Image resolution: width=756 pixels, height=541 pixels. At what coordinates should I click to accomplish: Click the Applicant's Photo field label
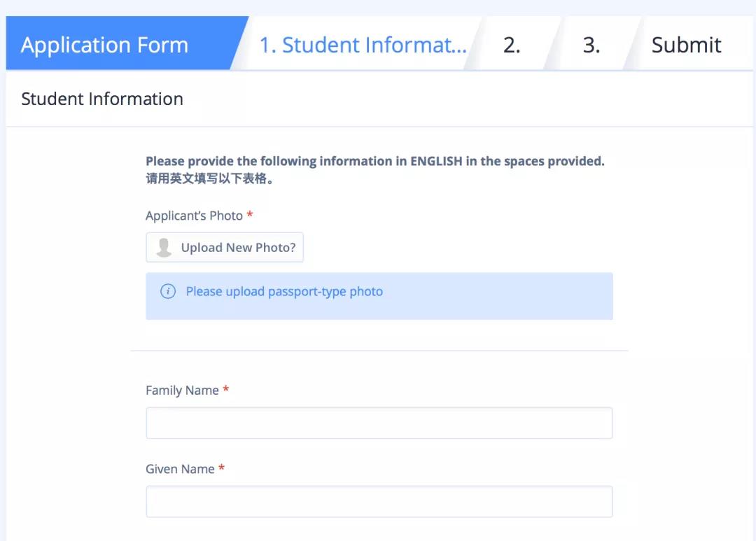click(x=194, y=216)
